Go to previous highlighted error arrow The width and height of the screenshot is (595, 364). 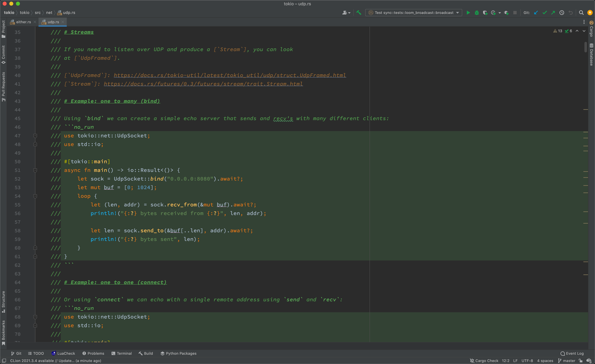[577, 31]
